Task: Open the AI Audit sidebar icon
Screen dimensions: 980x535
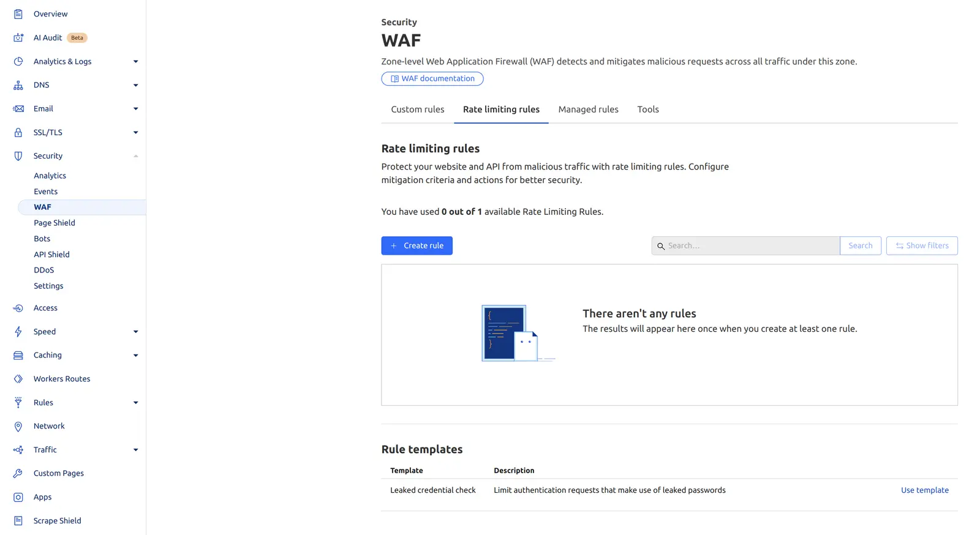Action: tap(18, 37)
